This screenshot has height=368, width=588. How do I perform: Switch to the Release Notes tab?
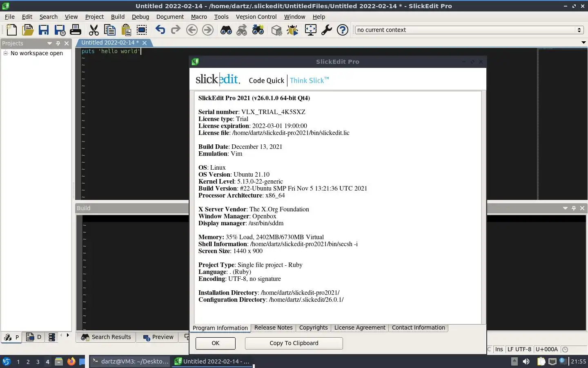click(273, 328)
